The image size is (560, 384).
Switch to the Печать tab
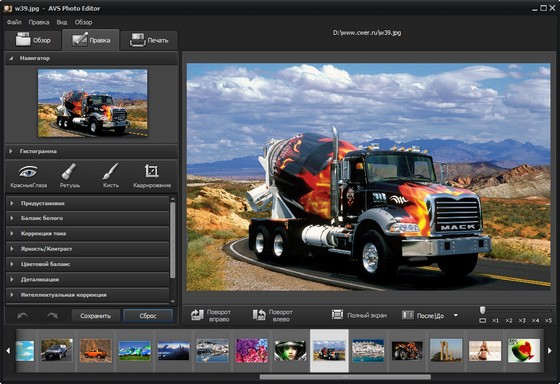pyautogui.click(x=149, y=40)
